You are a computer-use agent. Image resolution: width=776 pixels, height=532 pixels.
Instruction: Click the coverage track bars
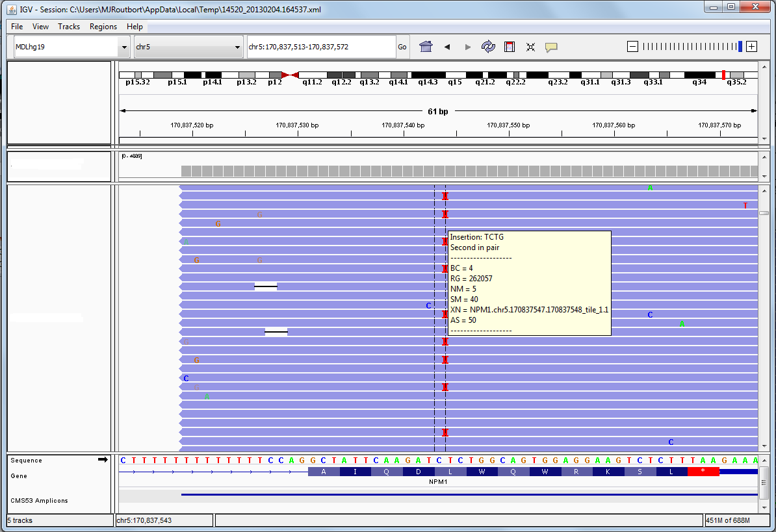tap(469, 171)
